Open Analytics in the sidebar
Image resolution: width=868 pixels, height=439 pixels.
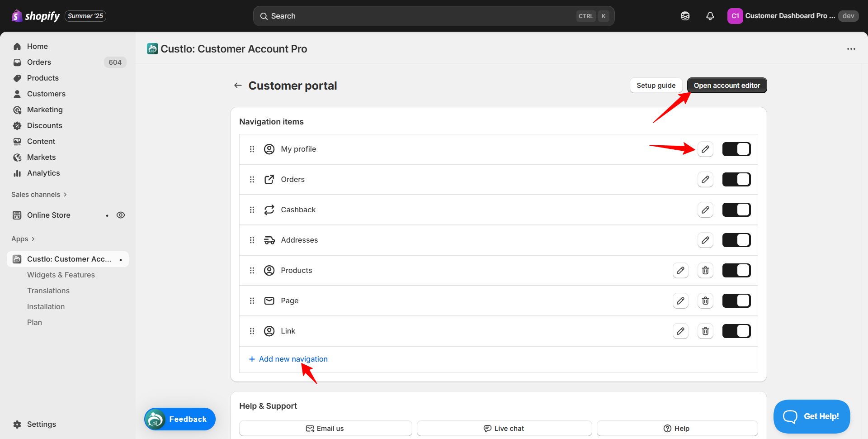[68, 173]
